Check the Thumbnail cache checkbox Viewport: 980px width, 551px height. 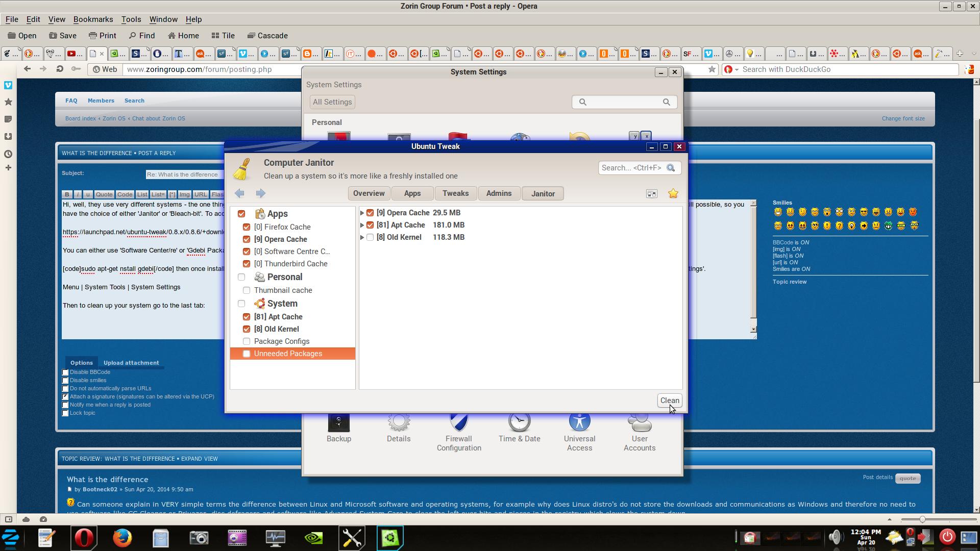coord(247,290)
